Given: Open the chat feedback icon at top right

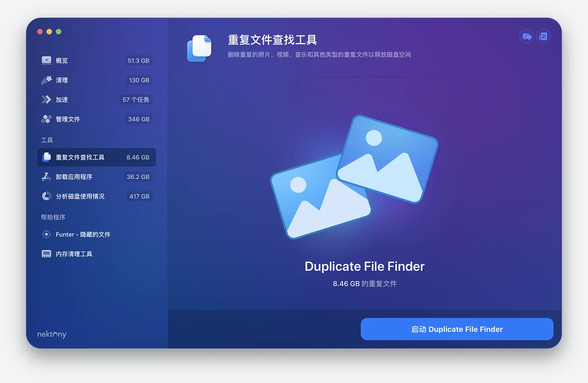Looking at the screenshot, I should pyautogui.click(x=527, y=36).
